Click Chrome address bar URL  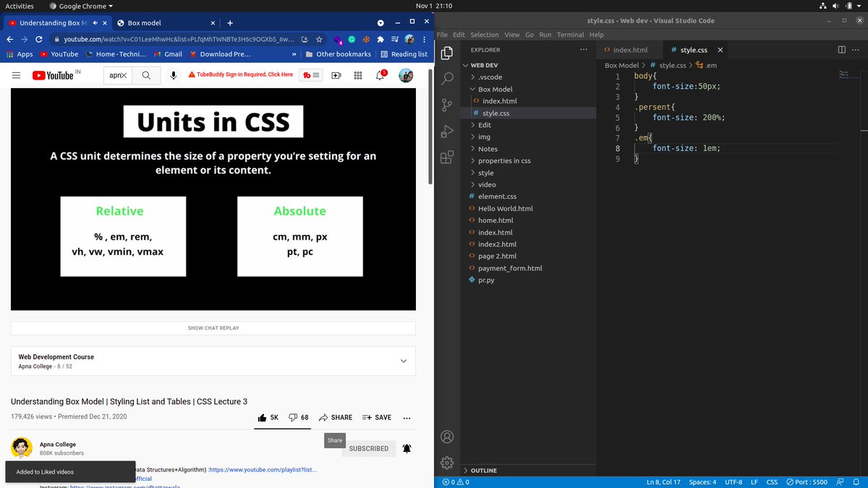pyautogui.click(x=179, y=39)
